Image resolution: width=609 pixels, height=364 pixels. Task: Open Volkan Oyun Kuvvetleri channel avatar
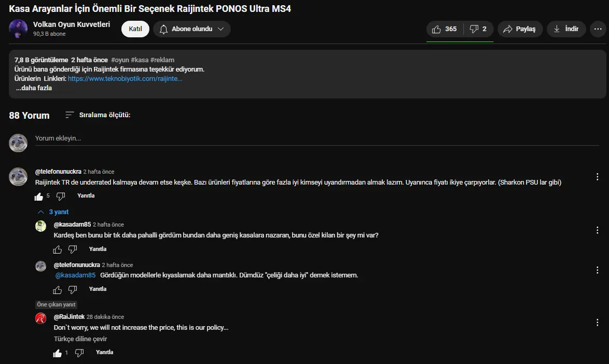18,29
